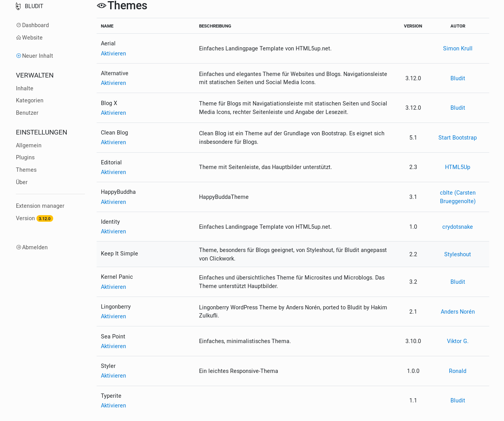
Task: Click the Lingonberry theme name
Action: 116,307
